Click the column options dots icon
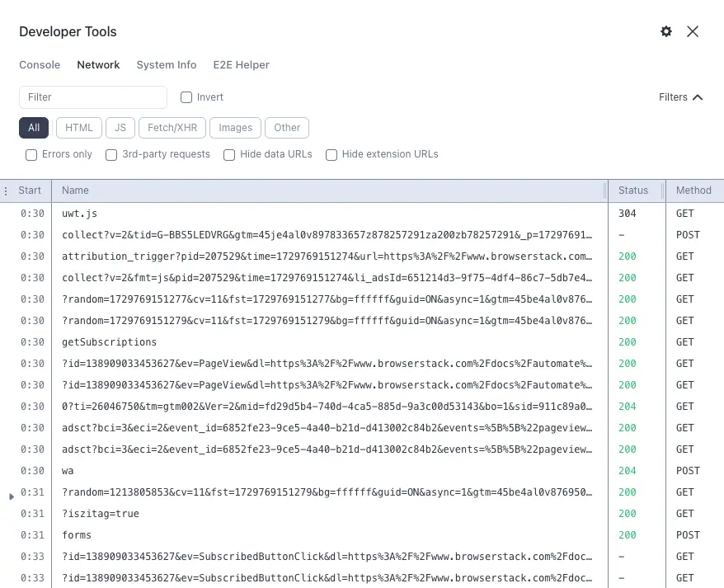This screenshot has width=724, height=588. point(7,191)
